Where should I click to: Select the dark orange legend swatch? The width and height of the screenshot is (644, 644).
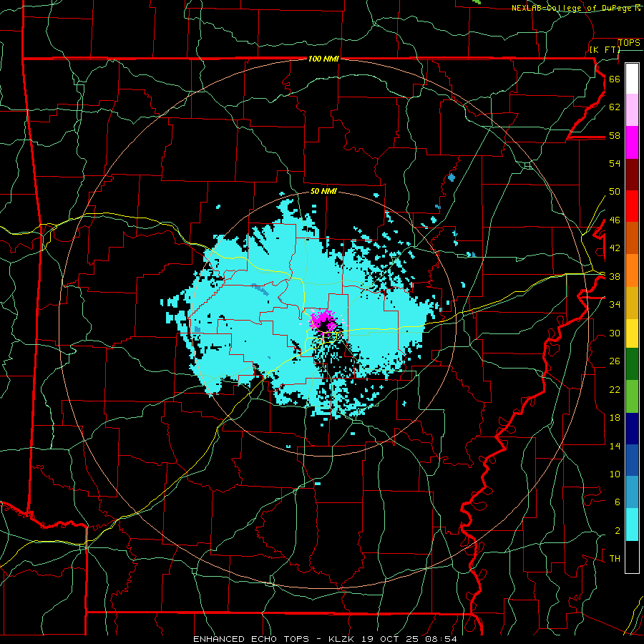(x=632, y=238)
